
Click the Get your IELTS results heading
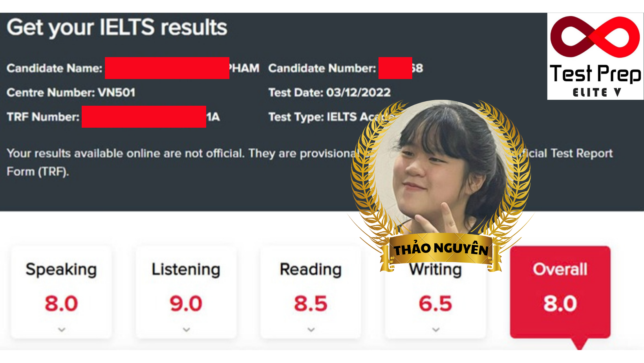(117, 28)
